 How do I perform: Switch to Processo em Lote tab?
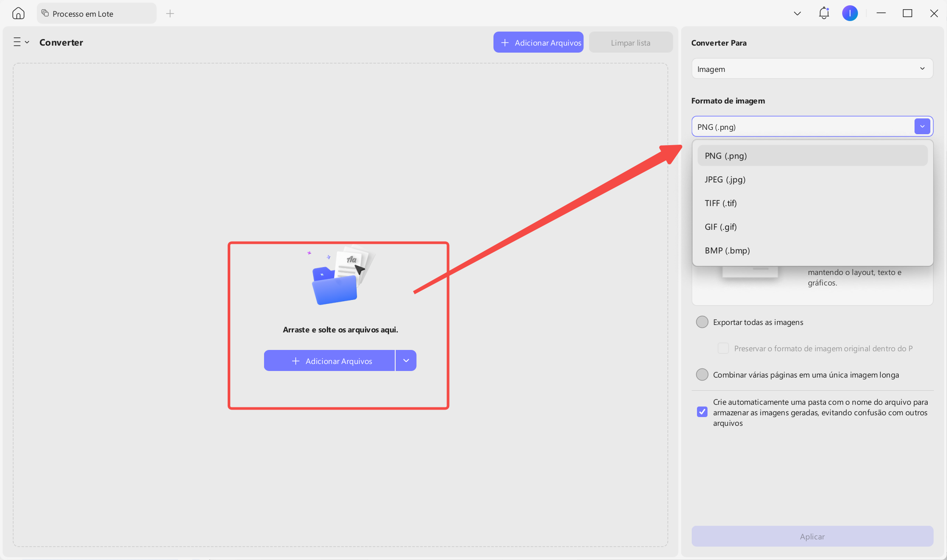[97, 14]
